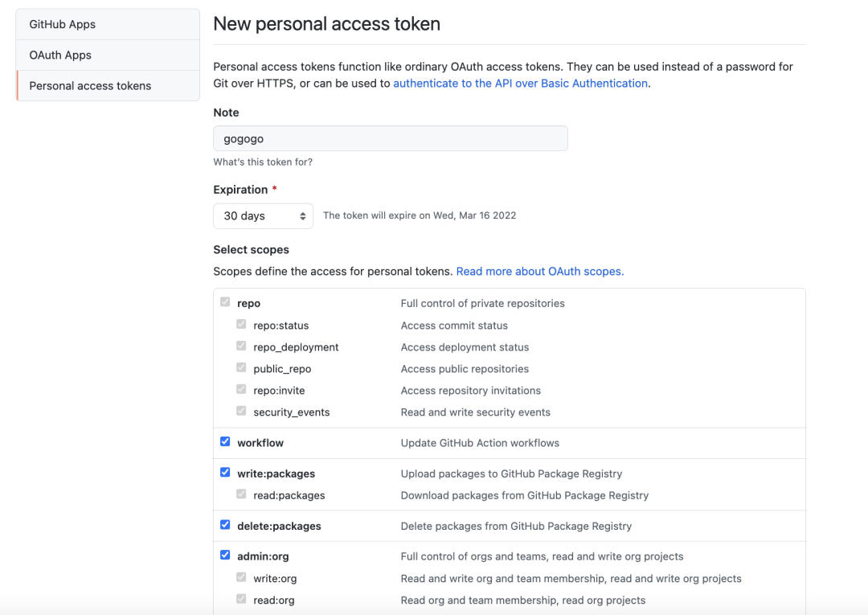The width and height of the screenshot is (868, 615).
Task: Open the Expiration 30 days dropdown
Action: point(263,215)
